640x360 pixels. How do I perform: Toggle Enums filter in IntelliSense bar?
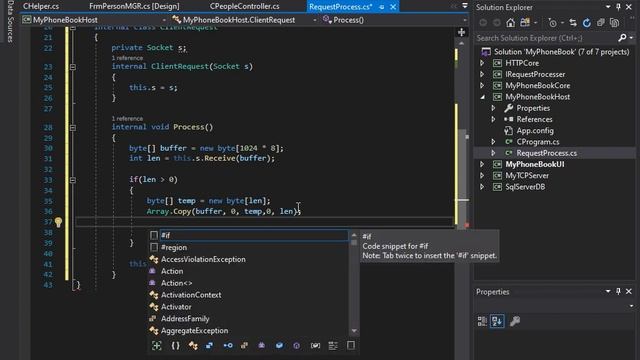tap(244, 346)
